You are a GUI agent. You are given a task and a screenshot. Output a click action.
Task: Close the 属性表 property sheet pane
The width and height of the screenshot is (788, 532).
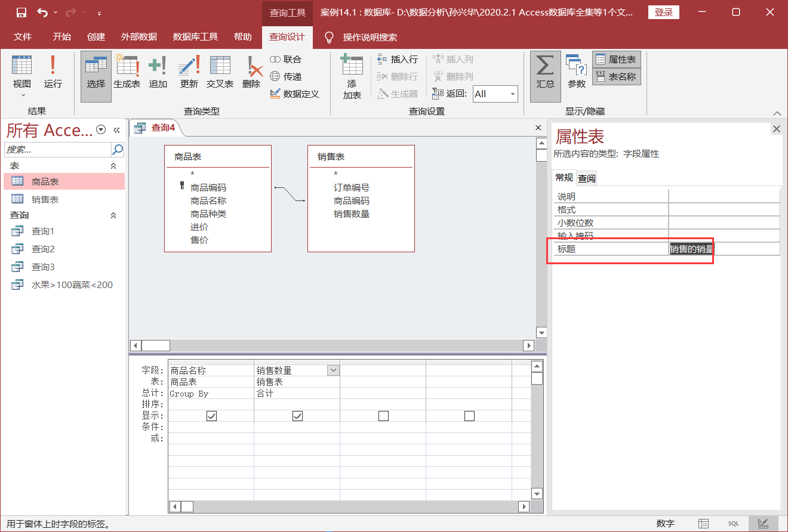(777, 129)
